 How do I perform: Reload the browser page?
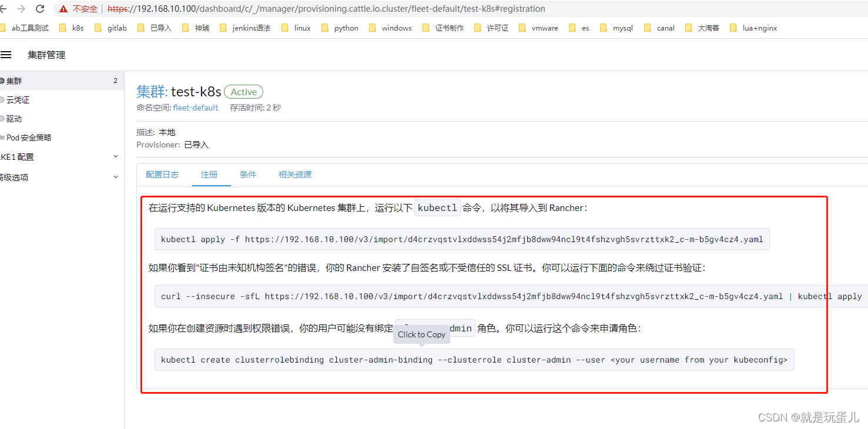click(40, 9)
